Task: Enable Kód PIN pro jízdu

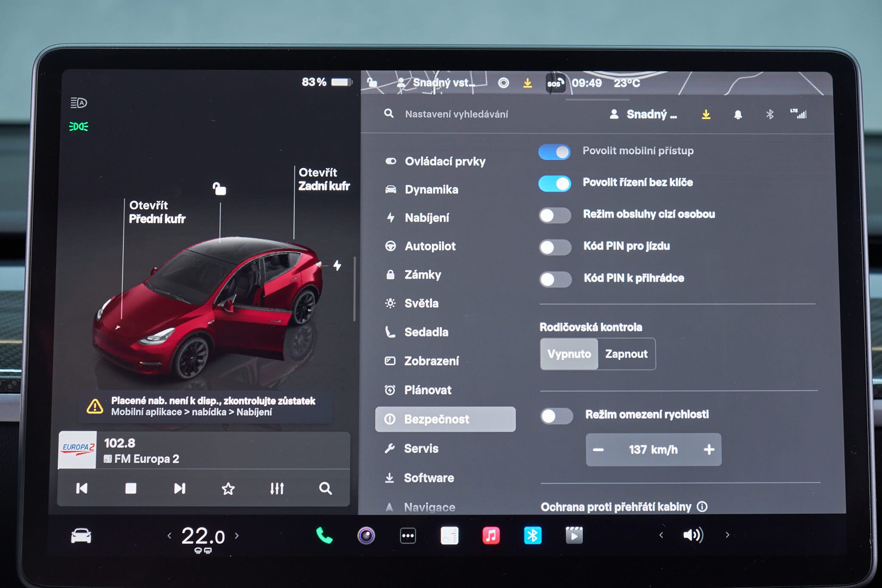Action: coord(555,247)
